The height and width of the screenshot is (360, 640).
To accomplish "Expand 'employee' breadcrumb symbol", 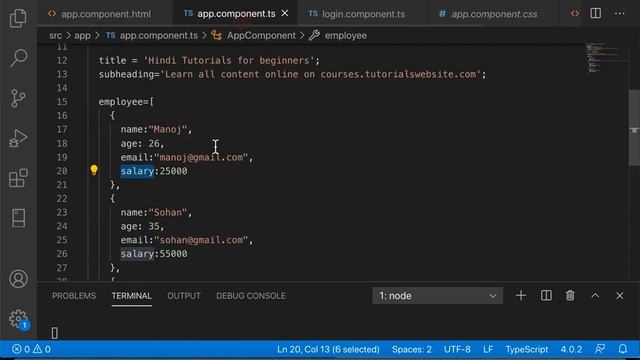I will pos(338,36).
